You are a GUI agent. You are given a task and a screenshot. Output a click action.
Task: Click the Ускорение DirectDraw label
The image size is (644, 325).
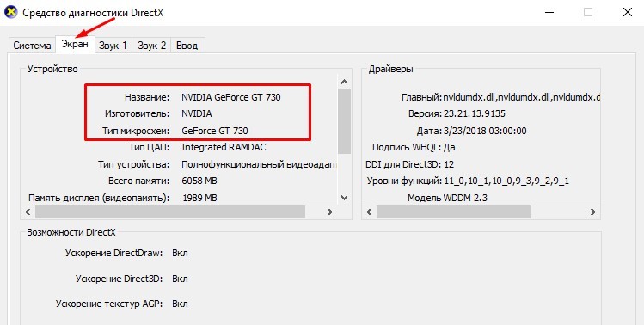[x=113, y=253]
